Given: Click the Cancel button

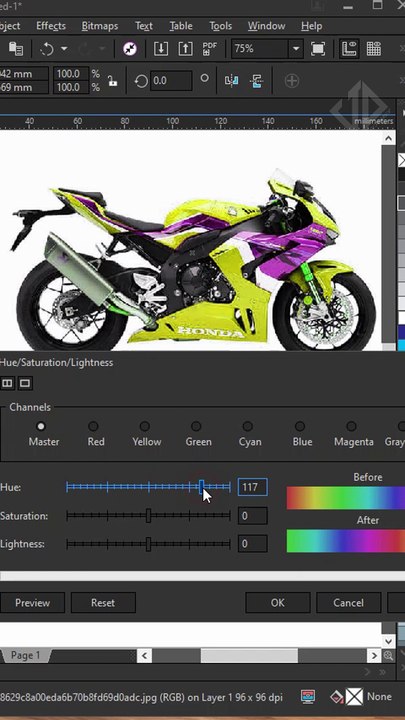Looking at the screenshot, I should point(349,602).
